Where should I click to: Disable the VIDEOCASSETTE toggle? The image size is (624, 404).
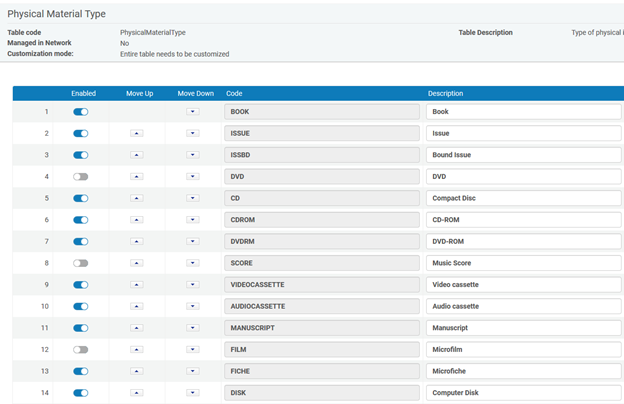(x=80, y=285)
